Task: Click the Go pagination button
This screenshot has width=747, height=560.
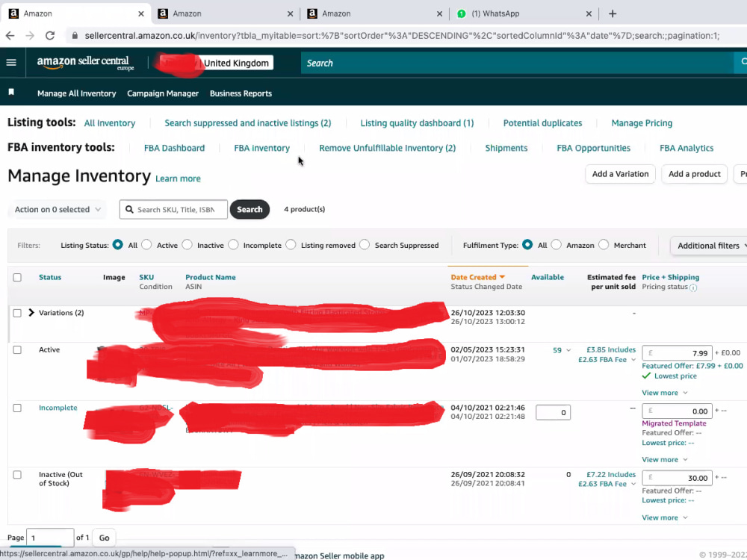Action: pyautogui.click(x=104, y=538)
